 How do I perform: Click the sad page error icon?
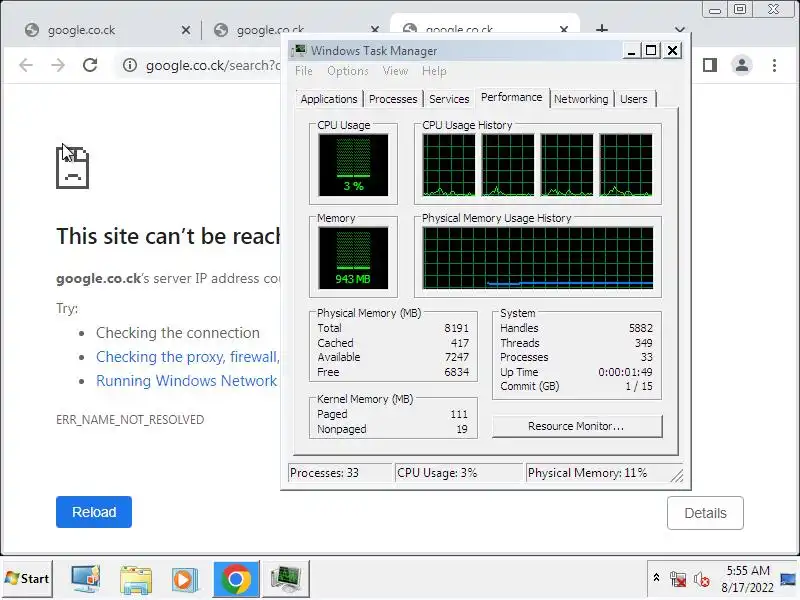coord(72,167)
